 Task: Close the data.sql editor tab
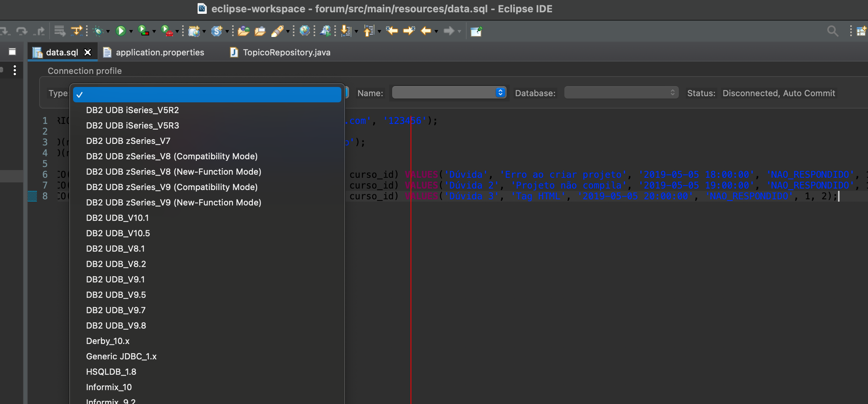88,52
